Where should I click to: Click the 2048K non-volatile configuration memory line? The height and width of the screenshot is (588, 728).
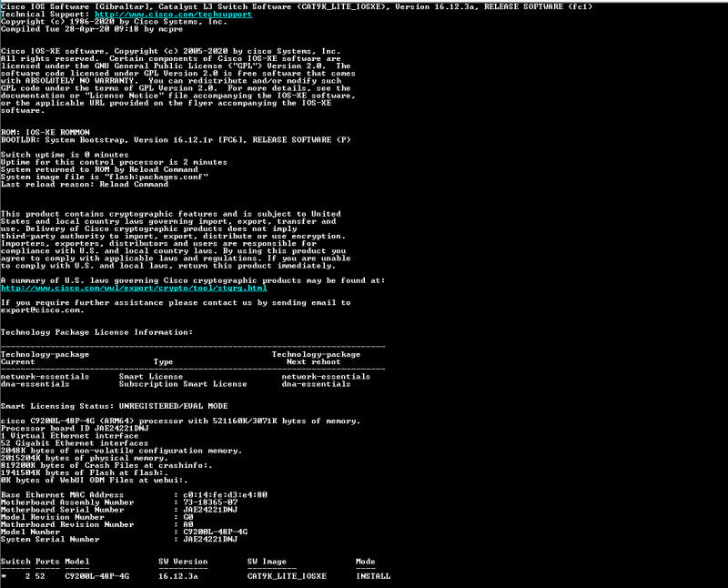[x=121, y=451]
